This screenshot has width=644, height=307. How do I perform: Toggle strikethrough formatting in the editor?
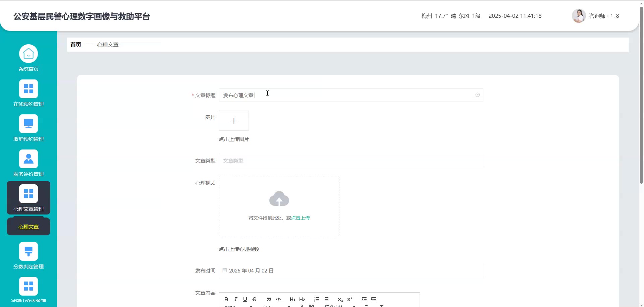click(255, 299)
